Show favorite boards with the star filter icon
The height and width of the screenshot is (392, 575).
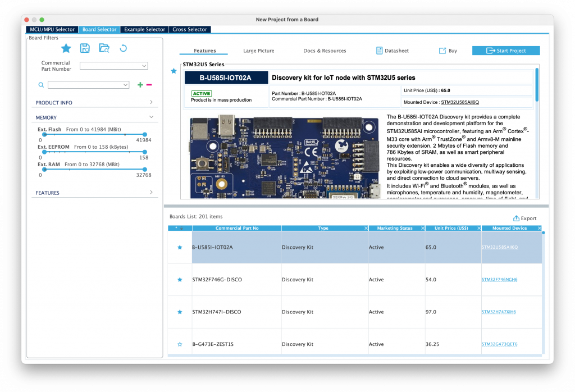point(66,48)
